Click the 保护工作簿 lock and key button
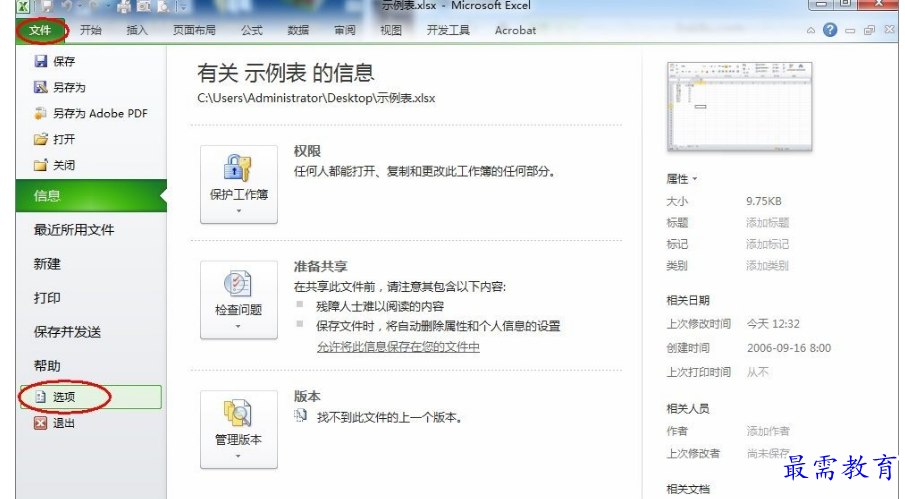 point(239,184)
